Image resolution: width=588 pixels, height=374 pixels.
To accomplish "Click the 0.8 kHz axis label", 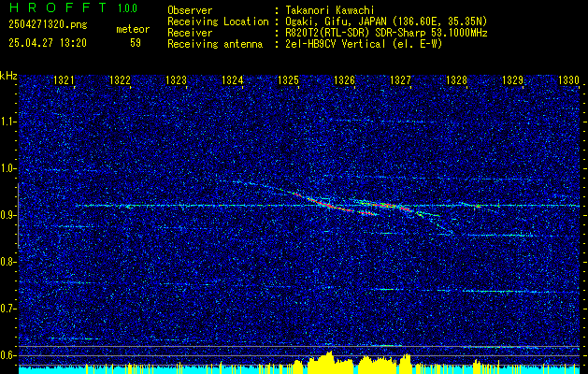I will click(7, 262).
